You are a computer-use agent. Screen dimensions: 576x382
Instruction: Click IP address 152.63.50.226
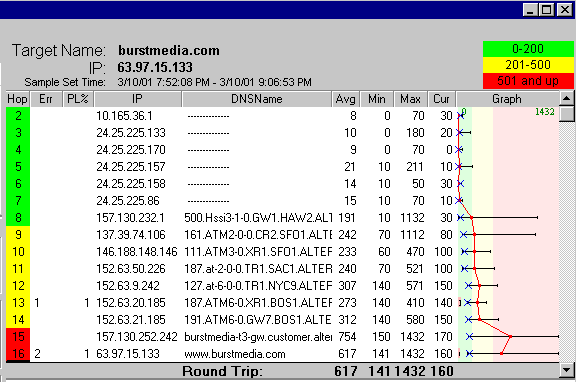[131, 269]
